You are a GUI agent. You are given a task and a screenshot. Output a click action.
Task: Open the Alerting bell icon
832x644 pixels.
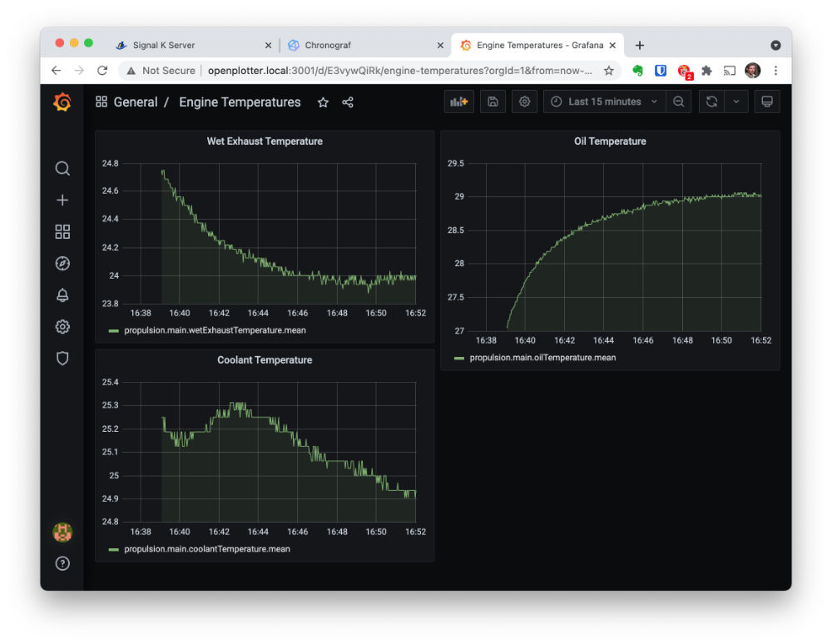coord(62,295)
